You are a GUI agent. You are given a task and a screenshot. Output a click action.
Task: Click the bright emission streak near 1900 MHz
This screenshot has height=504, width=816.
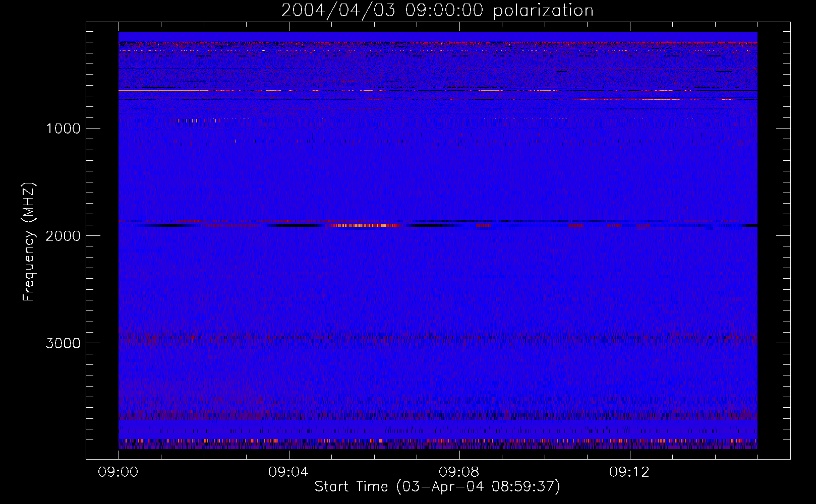[364, 225]
